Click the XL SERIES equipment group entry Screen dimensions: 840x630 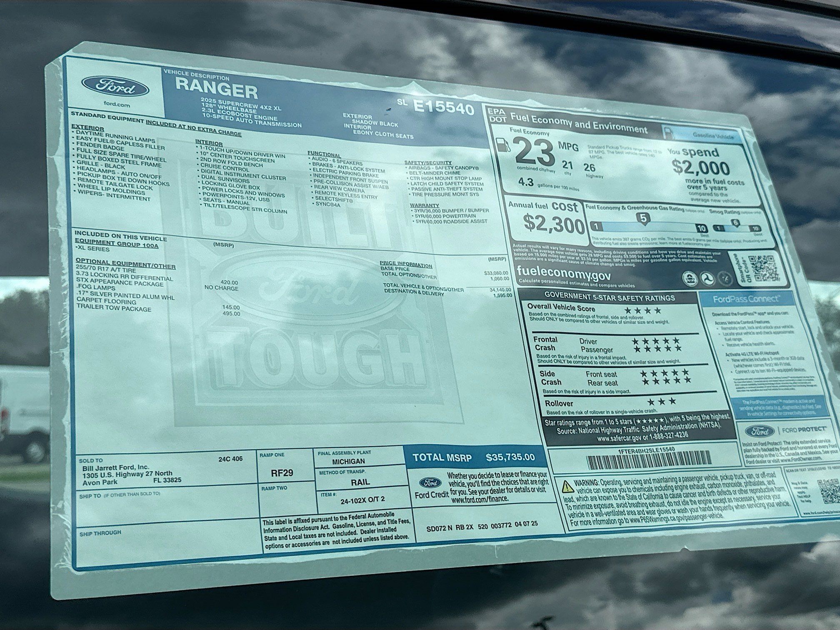click(x=92, y=249)
